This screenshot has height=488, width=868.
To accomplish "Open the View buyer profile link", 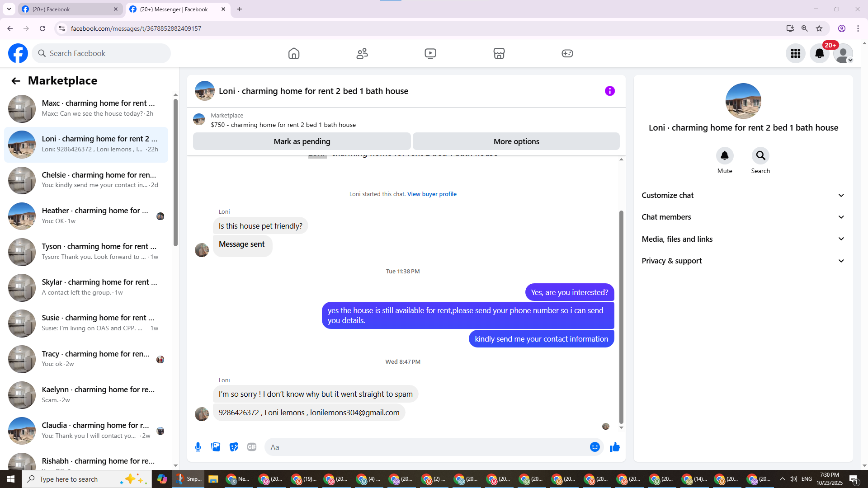I will [x=432, y=194].
